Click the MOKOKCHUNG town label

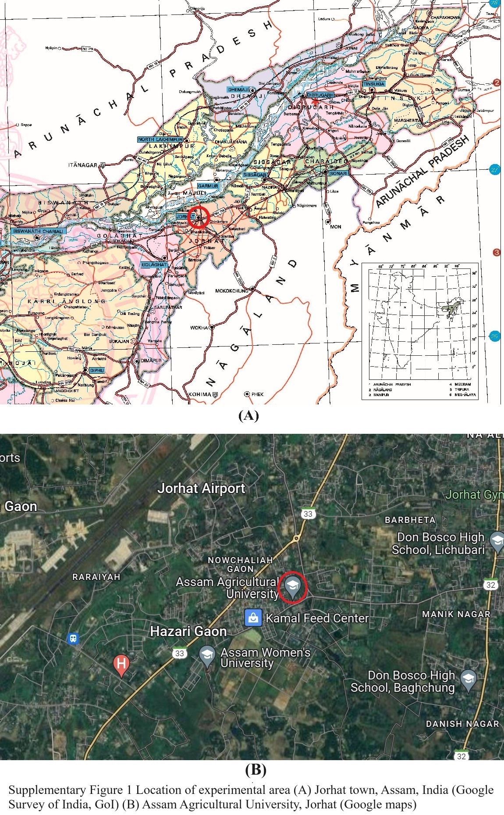click(231, 291)
